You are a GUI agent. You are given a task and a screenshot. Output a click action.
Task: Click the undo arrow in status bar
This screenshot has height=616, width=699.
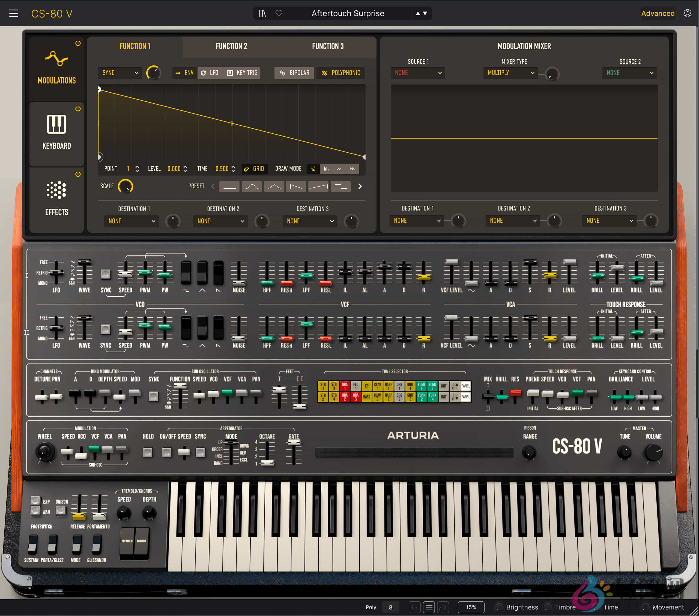pyautogui.click(x=414, y=607)
